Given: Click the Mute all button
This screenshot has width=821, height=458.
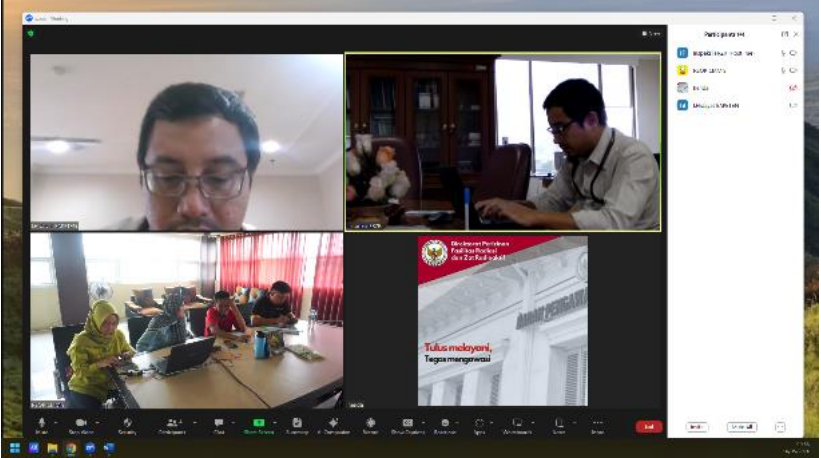Looking at the screenshot, I should pos(741,427).
